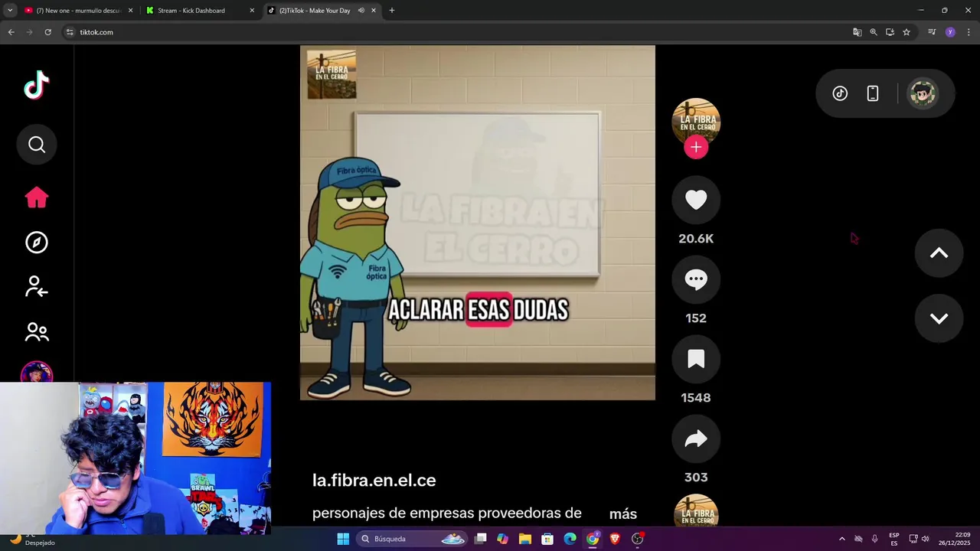Open the weather widget showing Despejado

click(31, 539)
